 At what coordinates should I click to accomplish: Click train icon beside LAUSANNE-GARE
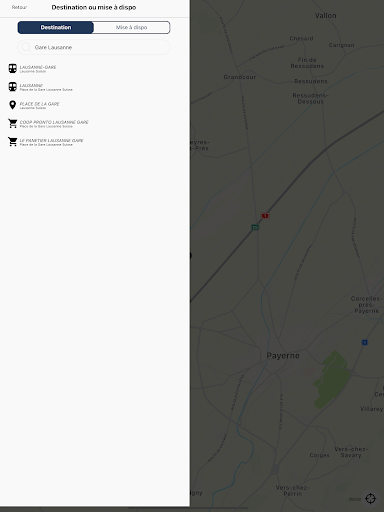(x=13, y=68)
